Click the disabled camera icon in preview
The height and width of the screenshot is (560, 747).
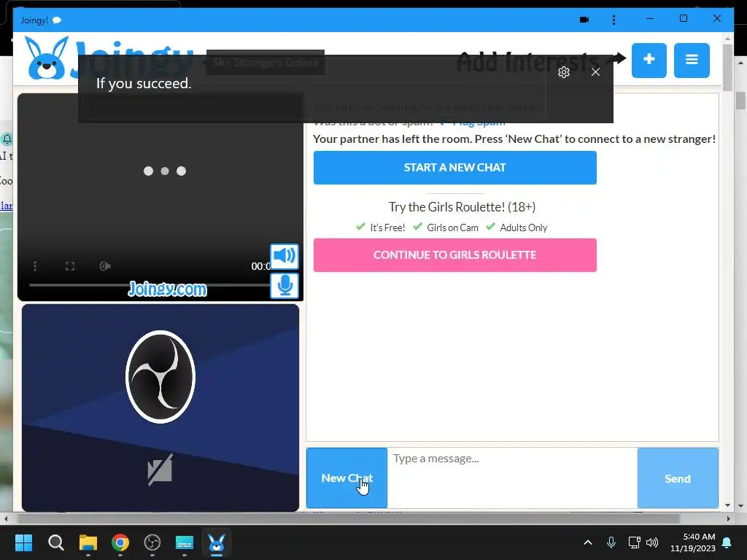(160, 470)
